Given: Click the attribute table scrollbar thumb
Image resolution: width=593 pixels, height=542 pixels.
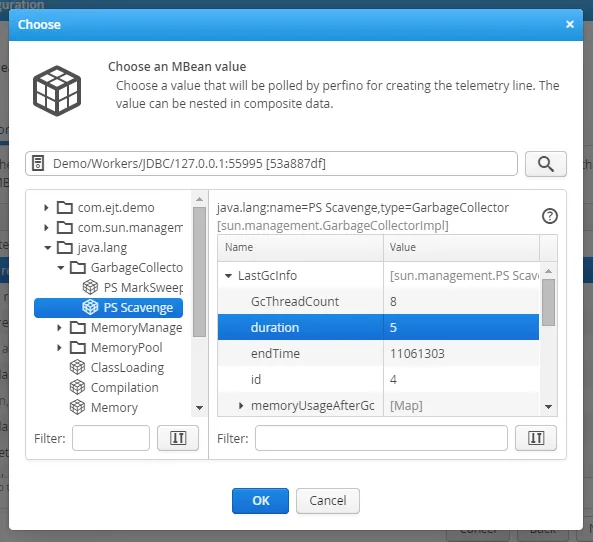Looking at the screenshot, I should pyautogui.click(x=548, y=302).
